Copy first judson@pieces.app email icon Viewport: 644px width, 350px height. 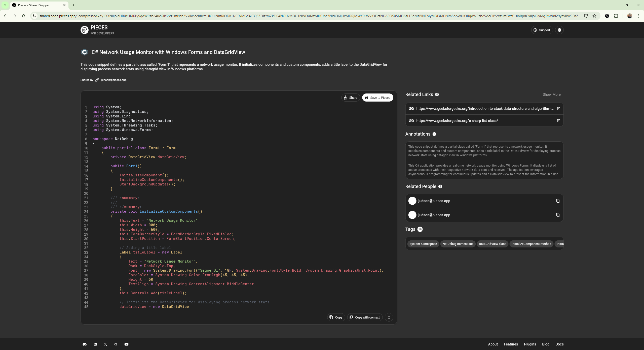(558, 201)
